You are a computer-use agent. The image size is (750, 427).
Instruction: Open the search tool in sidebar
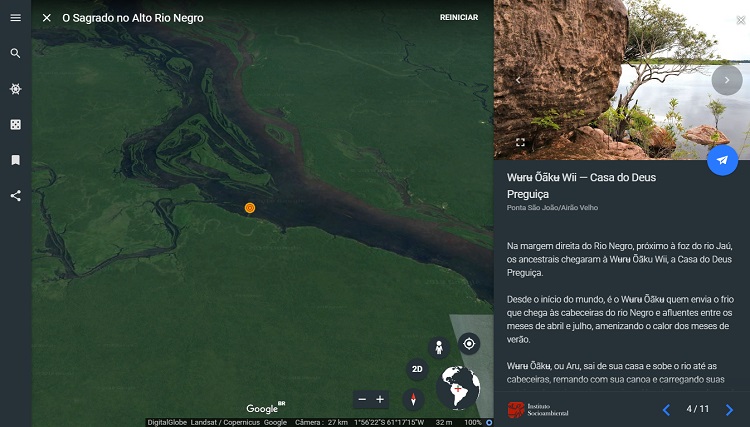tap(15, 53)
